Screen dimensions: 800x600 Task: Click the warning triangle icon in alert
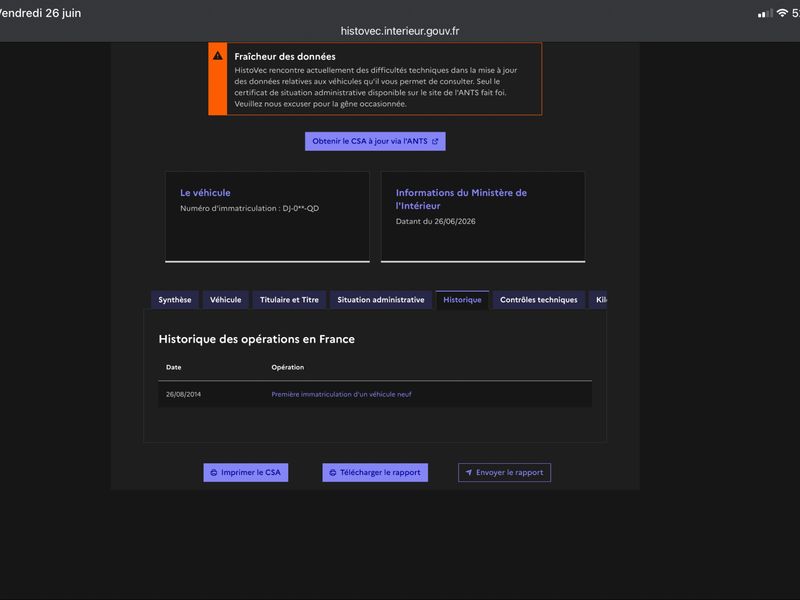(x=218, y=56)
